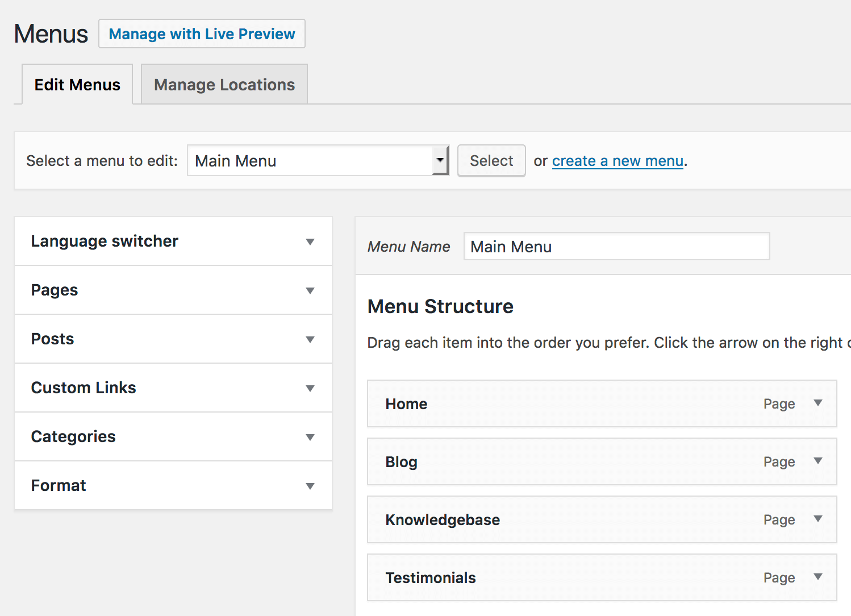Expand settings for the Home menu item
The height and width of the screenshot is (616, 851).
click(818, 403)
